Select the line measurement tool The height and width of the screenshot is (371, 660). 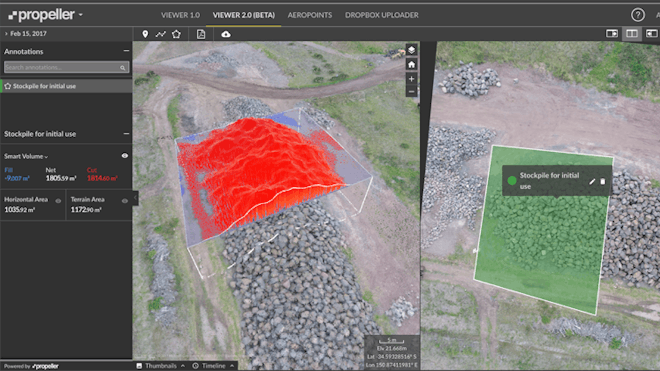[160, 34]
